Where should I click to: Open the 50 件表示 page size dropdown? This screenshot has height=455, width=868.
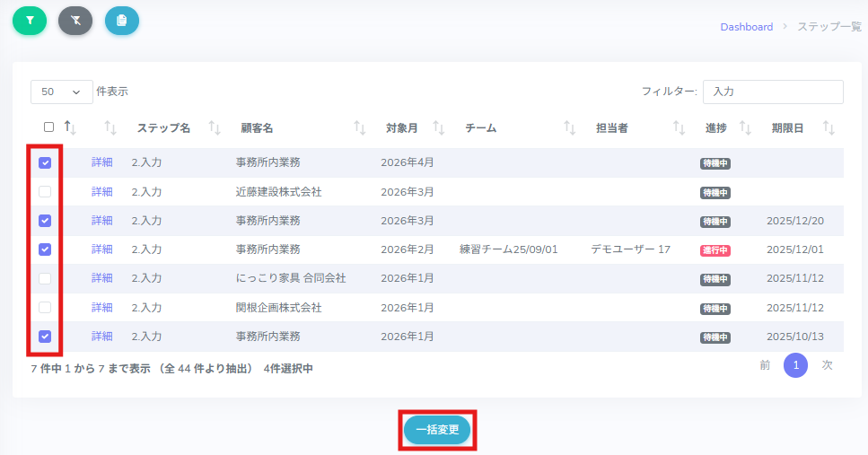pos(61,92)
